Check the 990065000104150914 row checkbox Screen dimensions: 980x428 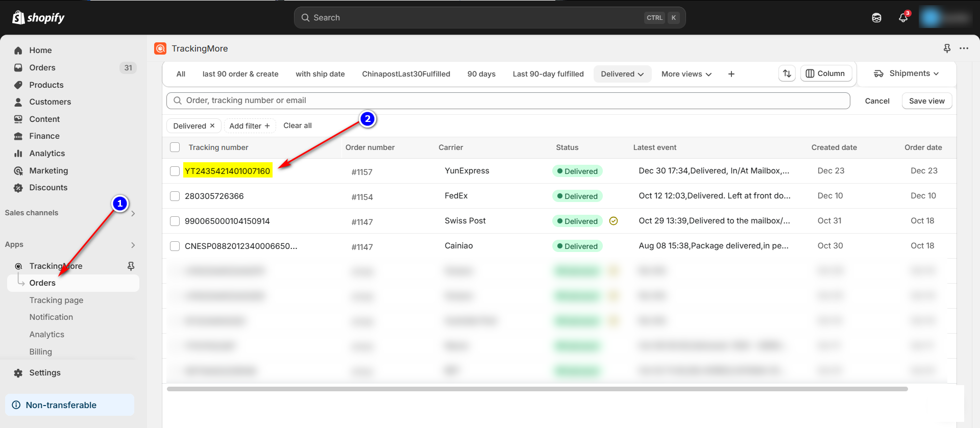(x=175, y=221)
